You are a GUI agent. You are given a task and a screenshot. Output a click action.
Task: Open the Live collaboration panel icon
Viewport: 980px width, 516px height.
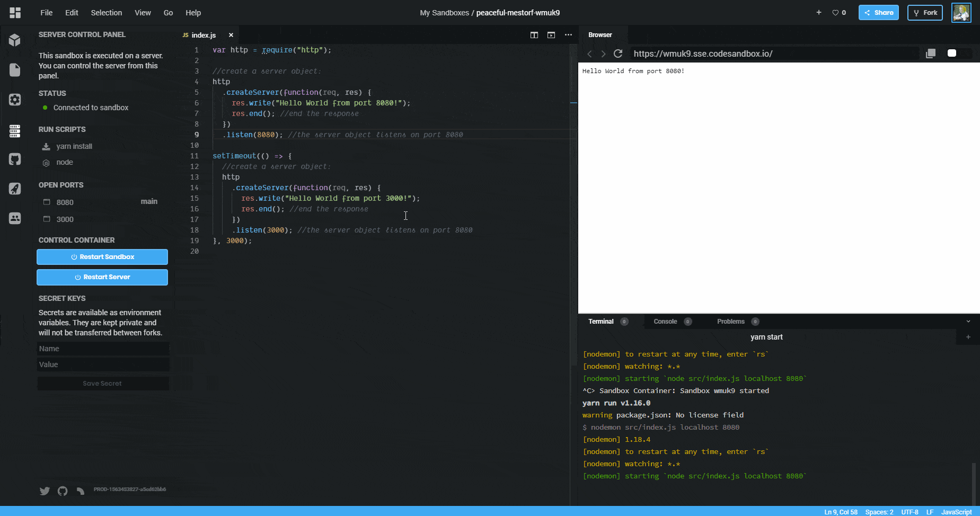[x=15, y=218]
